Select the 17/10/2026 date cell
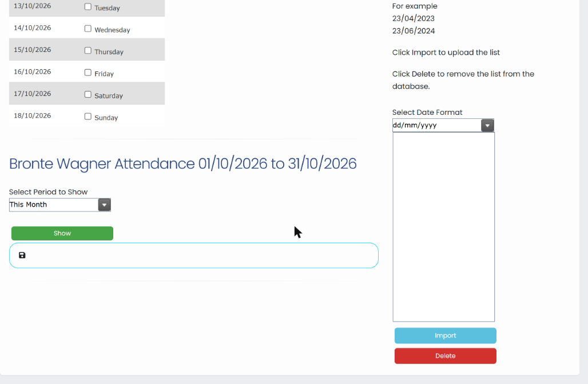The height and width of the screenshot is (384, 588). [x=32, y=94]
